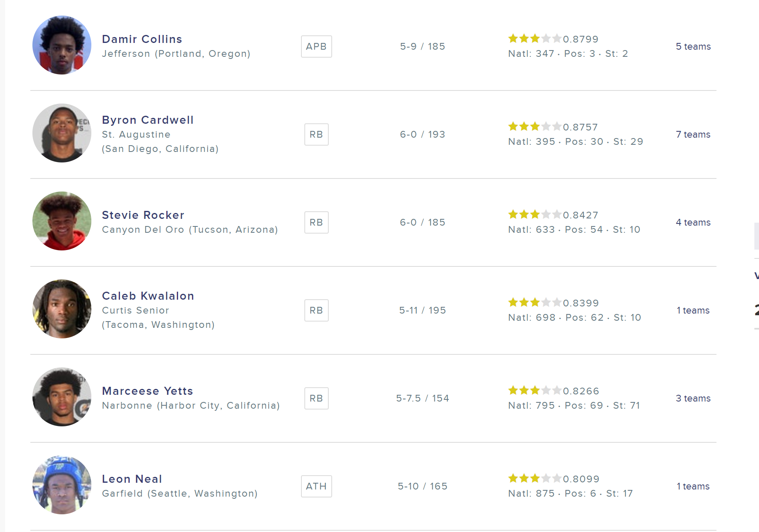Click Byron Cardwell's avatar picture

point(62,133)
